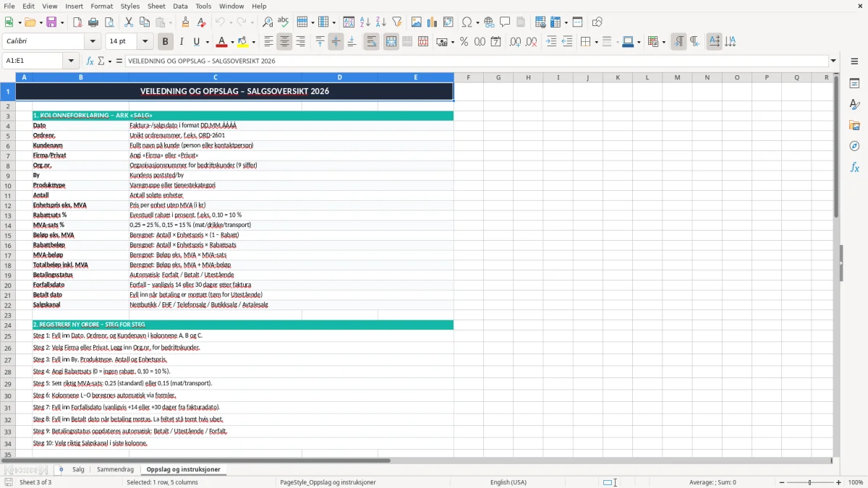This screenshot has height=488, width=868.
Task: Open the Function Wizard
Action: [90, 61]
